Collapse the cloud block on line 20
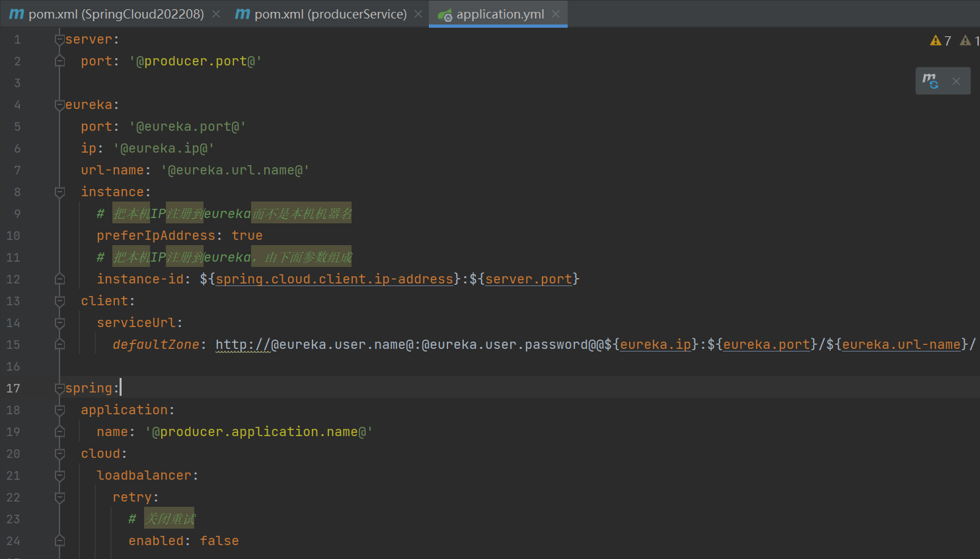The image size is (980, 559). click(59, 454)
